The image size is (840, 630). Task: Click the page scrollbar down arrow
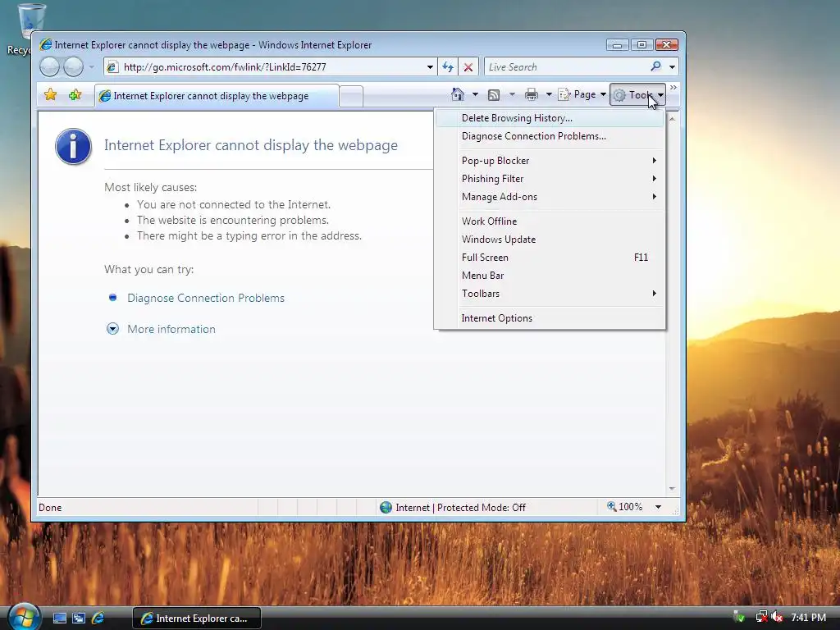tap(672, 489)
